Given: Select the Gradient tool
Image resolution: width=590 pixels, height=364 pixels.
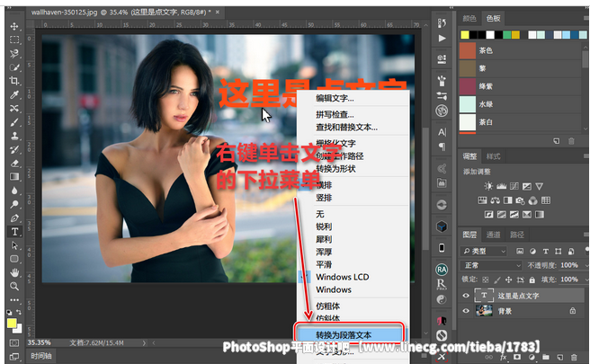Looking at the screenshot, I should tap(14, 177).
